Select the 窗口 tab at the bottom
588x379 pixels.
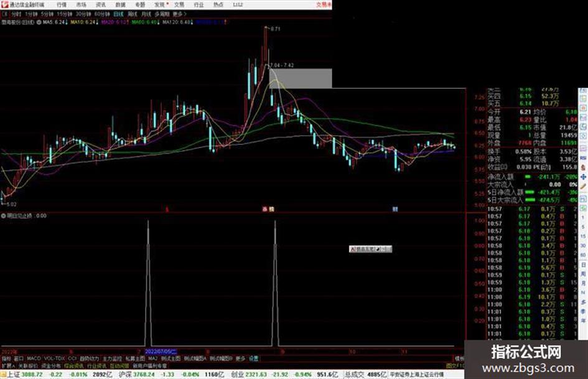click(x=19, y=358)
